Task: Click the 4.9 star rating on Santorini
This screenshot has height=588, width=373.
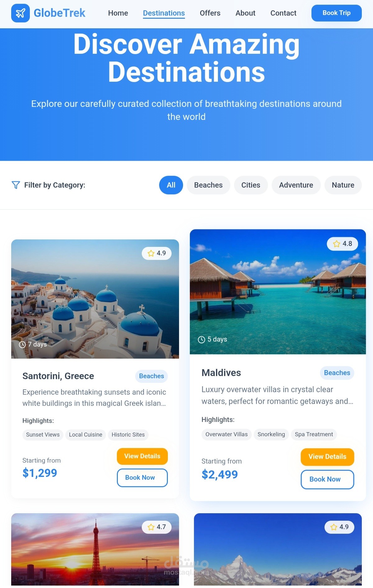Action: pos(157,253)
